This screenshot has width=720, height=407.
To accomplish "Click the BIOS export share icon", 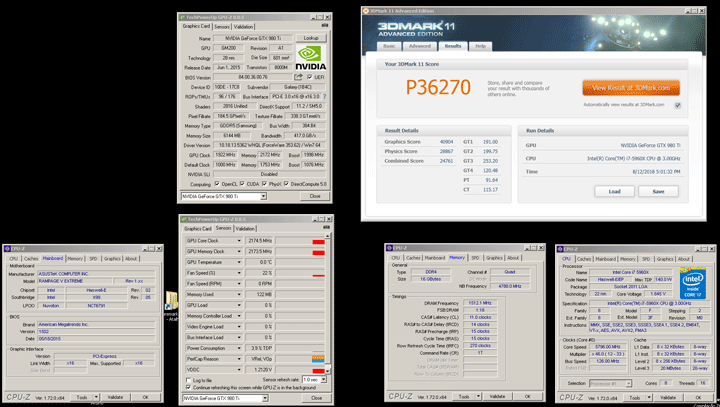I will point(298,77).
